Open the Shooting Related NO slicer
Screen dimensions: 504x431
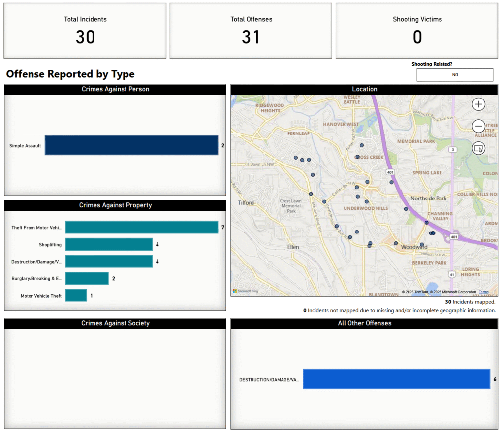pos(454,75)
